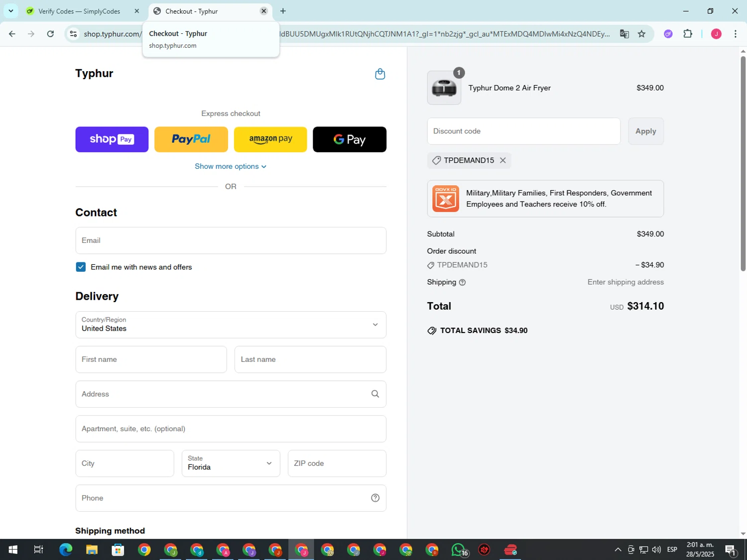Image resolution: width=747 pixels, height=560 pixels.
Task: Pay with Shop Pay express checkout
Action: [x=112, y=139]
